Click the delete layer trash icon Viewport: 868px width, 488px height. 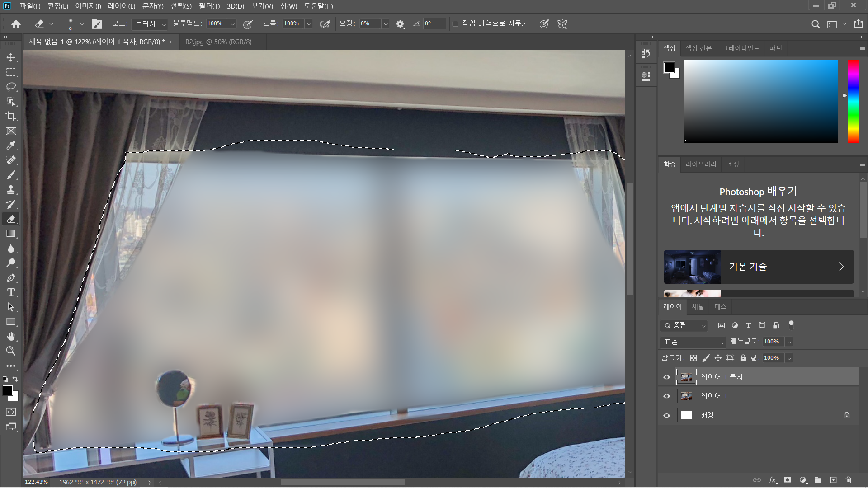[x=848, y=480]
